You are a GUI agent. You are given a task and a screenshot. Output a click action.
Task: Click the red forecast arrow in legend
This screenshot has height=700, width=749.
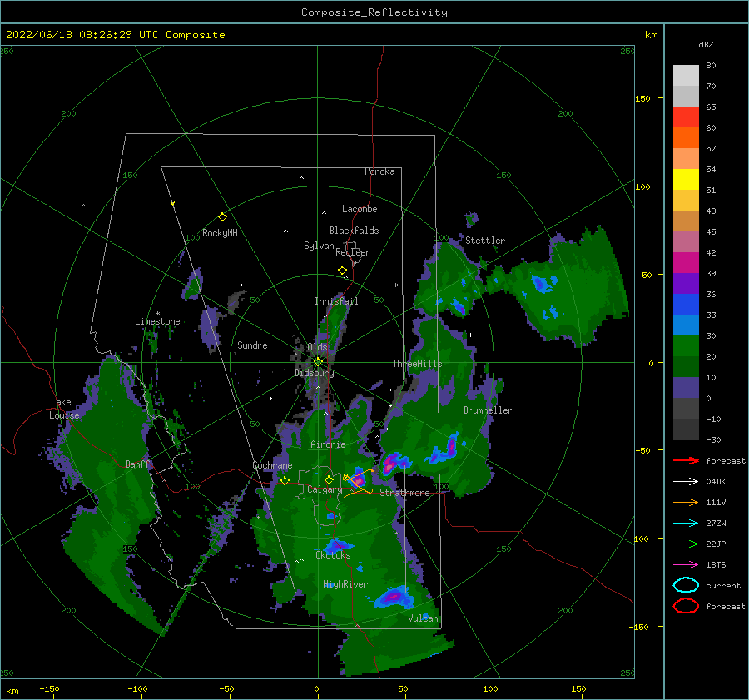(x=687, y=460)
